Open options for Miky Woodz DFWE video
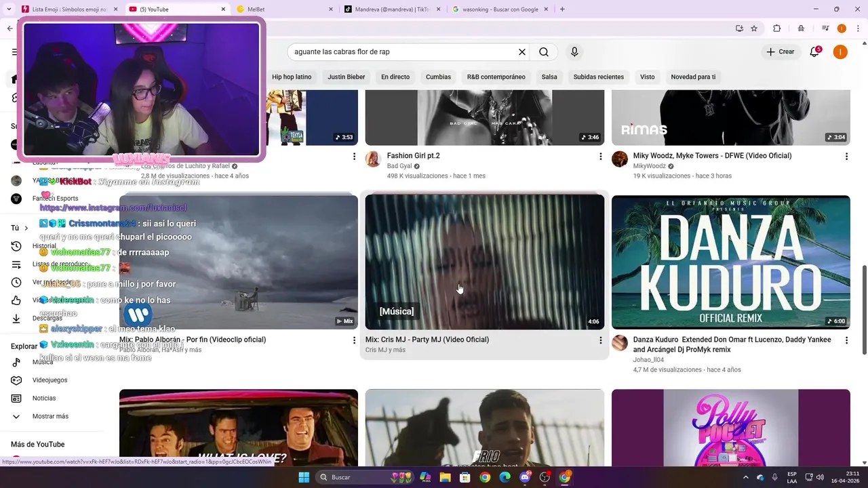868x488 pixels. [x=846, y=157]
